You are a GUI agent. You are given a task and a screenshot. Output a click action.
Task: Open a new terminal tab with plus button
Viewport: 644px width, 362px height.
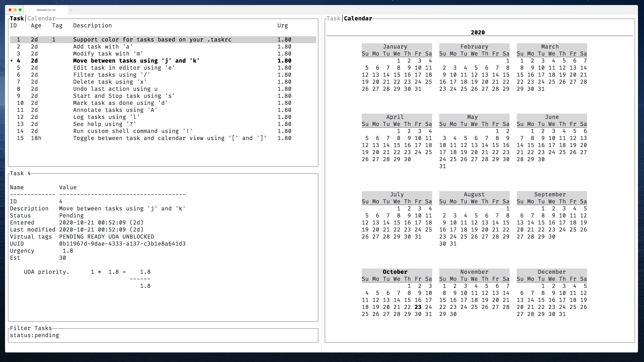click(71, 10)
